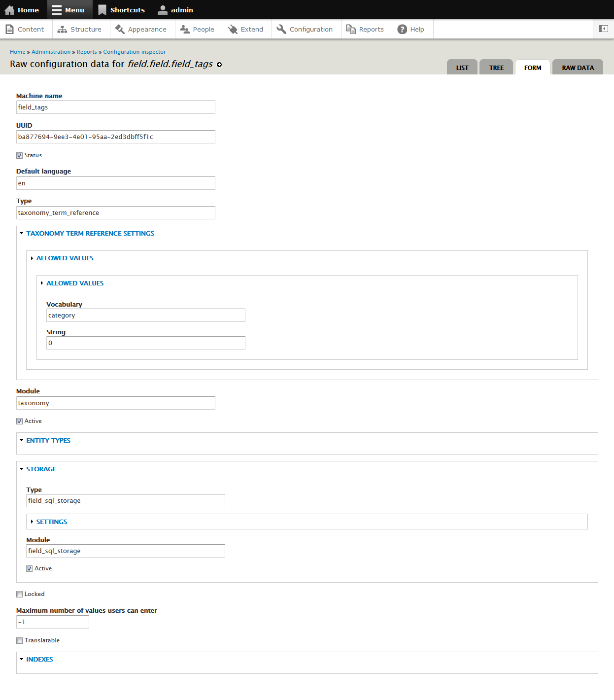The width and height of the screenshot is (614, 700).
Task: Open the admin user icon
Action: point(162,9)
